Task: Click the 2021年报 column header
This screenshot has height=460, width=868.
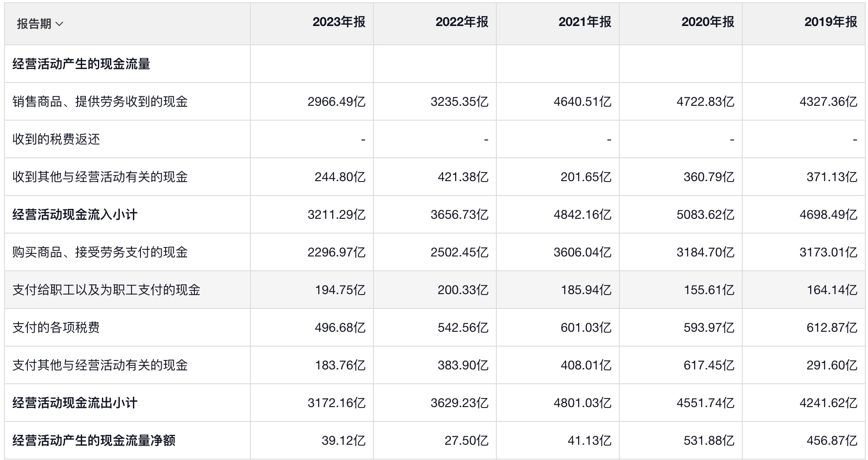Action: [x=585, y=22]
